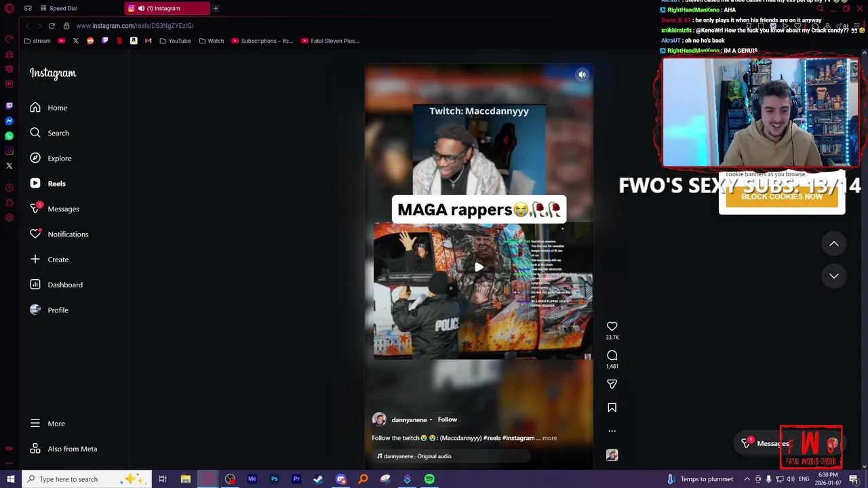Open Photoshop from taskbar

coord(274,479)
